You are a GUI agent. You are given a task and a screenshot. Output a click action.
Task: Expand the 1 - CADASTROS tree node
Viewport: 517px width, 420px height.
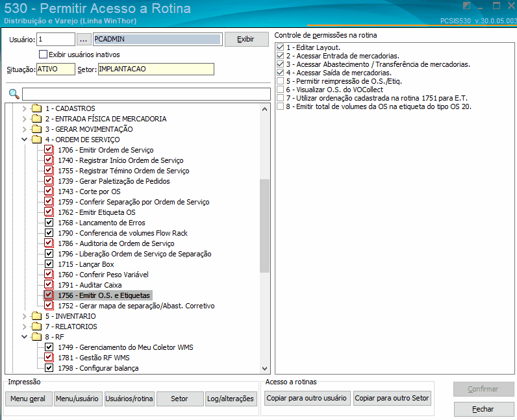tap(24, 108)
